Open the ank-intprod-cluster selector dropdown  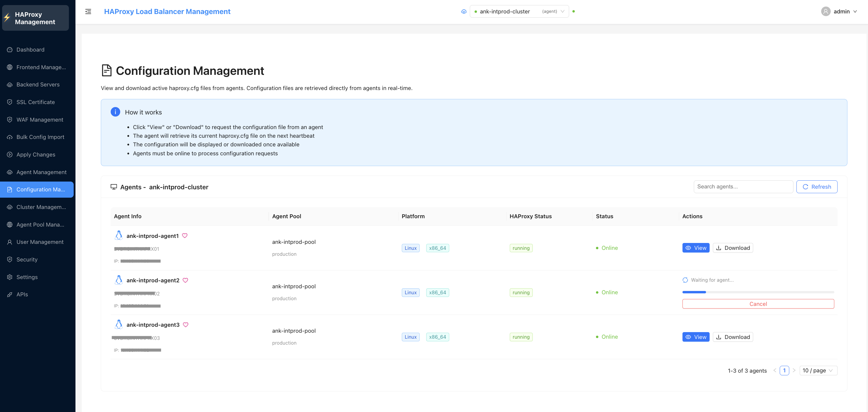[x=519, y=11]
